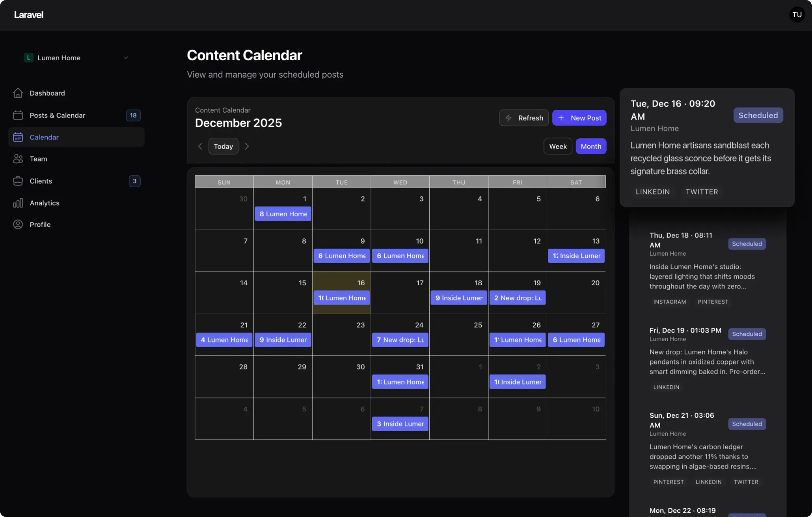
Task: Expand the Lumen Home workspace dropdown
Action: [x=126, y=58]
